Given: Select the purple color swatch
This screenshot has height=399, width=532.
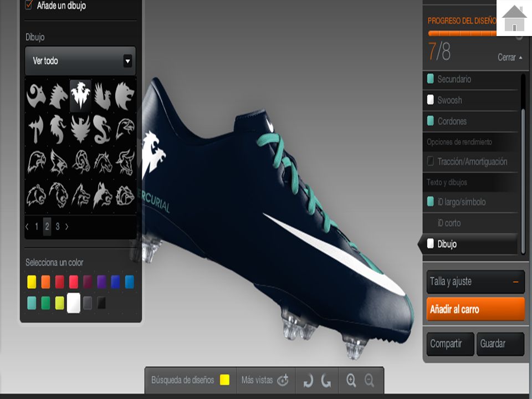Looking at the screenshot, I should [x=101, y=282].
